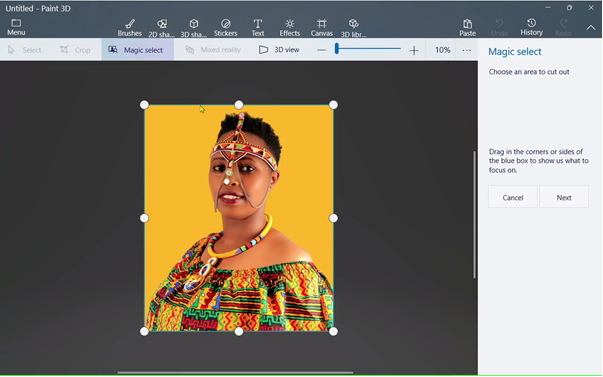This screenshot has width=603, height=377.
Task: Open the Effects panel
Action: click(290, 28)
